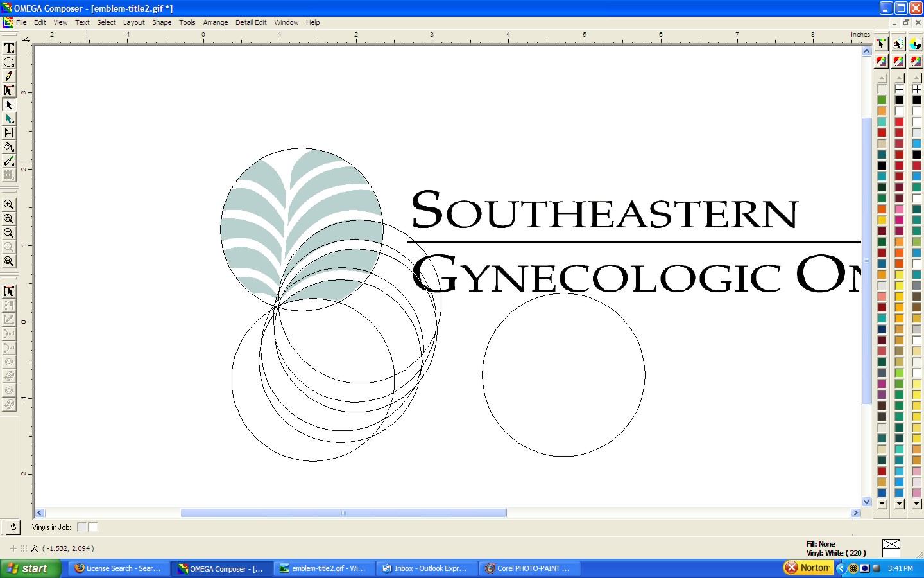The width and height of the screenshot is (924, 578).
Task: Click parrot icon above first palette column
Action: click(882, 61)
